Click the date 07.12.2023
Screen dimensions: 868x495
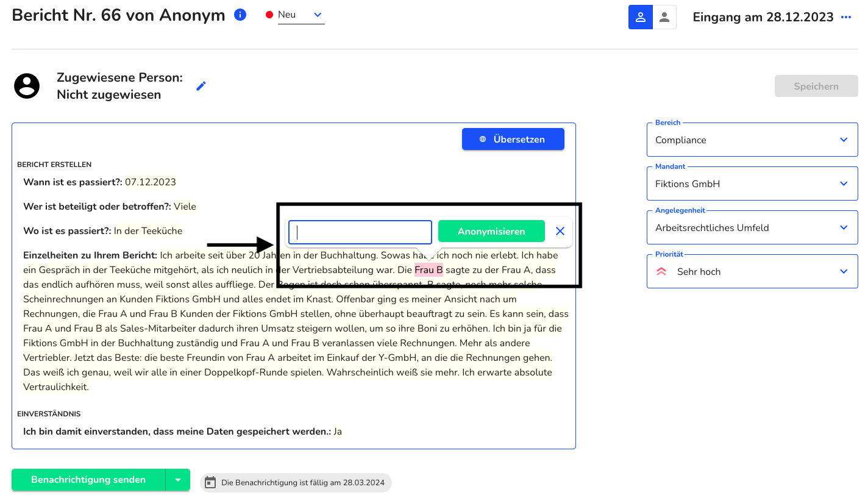[x=151, y=182]
